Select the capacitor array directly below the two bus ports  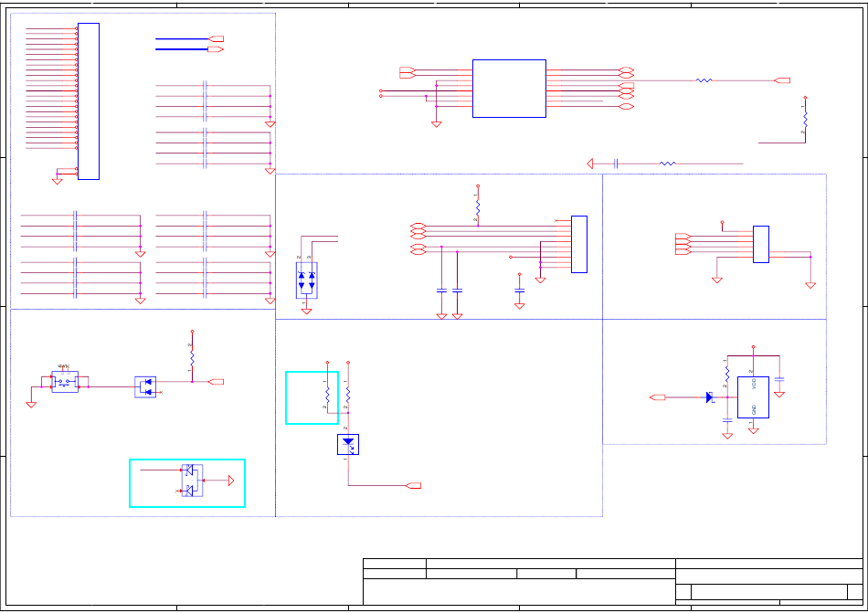(x=205, y=101)
